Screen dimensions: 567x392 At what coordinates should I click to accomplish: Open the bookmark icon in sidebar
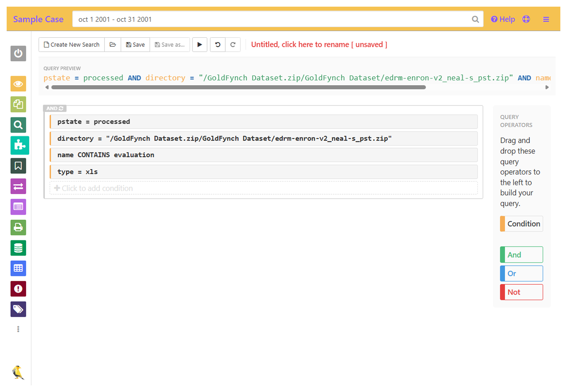pos(18,166)
